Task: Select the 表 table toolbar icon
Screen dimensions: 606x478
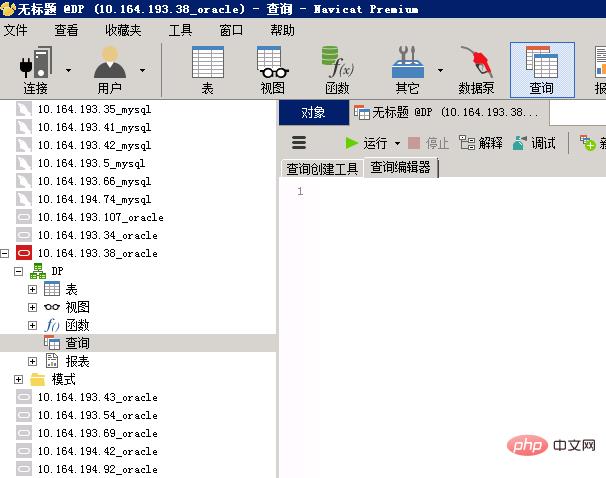Action: pos(208,70)
